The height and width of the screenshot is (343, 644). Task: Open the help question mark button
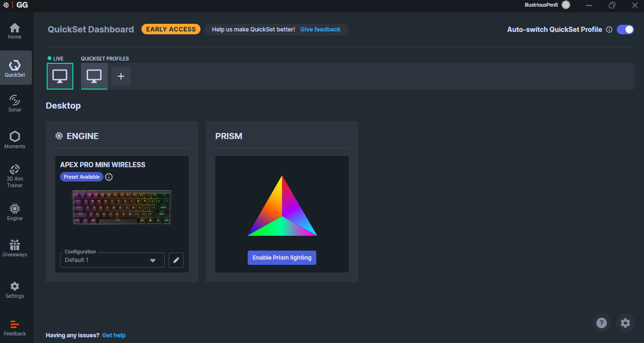(602, 323)
